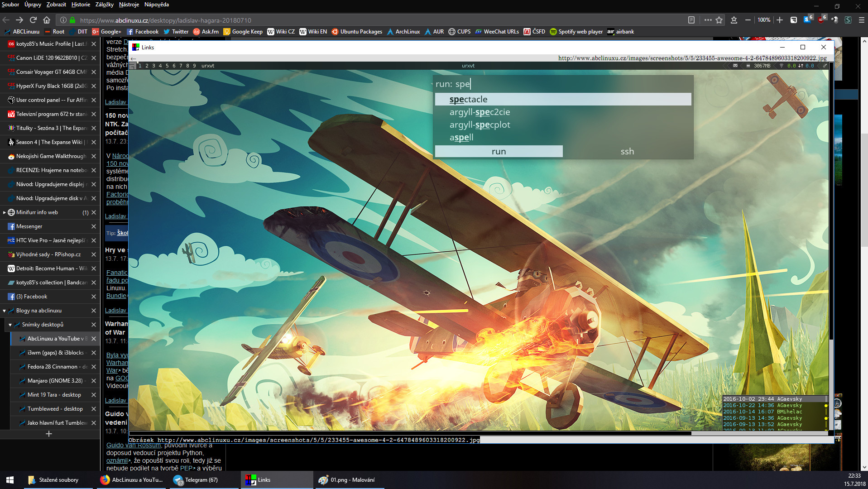Screen dimensions: 868x489
Task: Close the Canon LiDE 120 tab
Action: [94, 58]
